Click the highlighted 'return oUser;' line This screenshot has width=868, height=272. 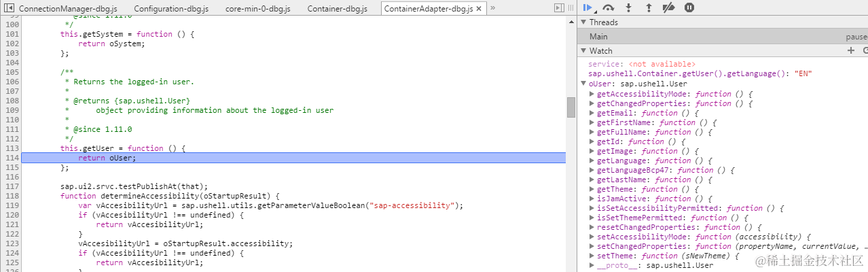point(293,158)
